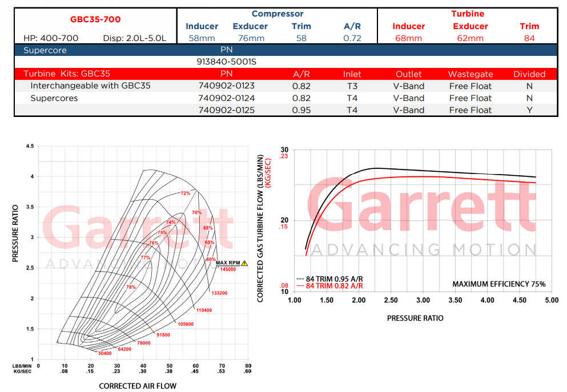Click the turbine inducer value 68mm
This screenshot has height=392, width=567.
click(x=409, y=38)
